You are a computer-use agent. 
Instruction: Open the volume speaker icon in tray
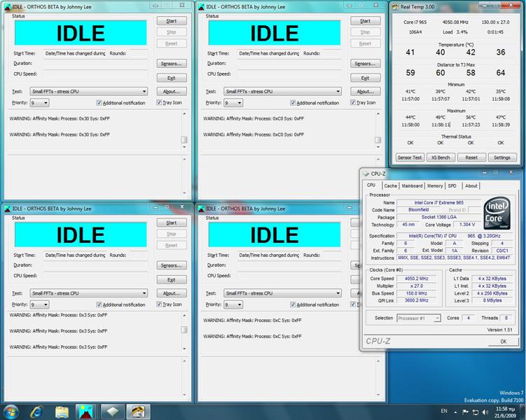[x=485, y=412]
